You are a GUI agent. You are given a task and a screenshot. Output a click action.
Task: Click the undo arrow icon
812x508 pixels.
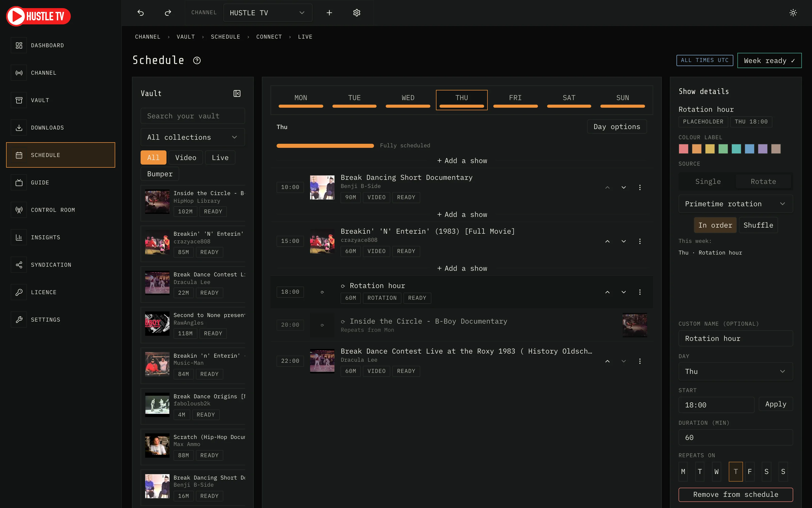tap(141, 13)
